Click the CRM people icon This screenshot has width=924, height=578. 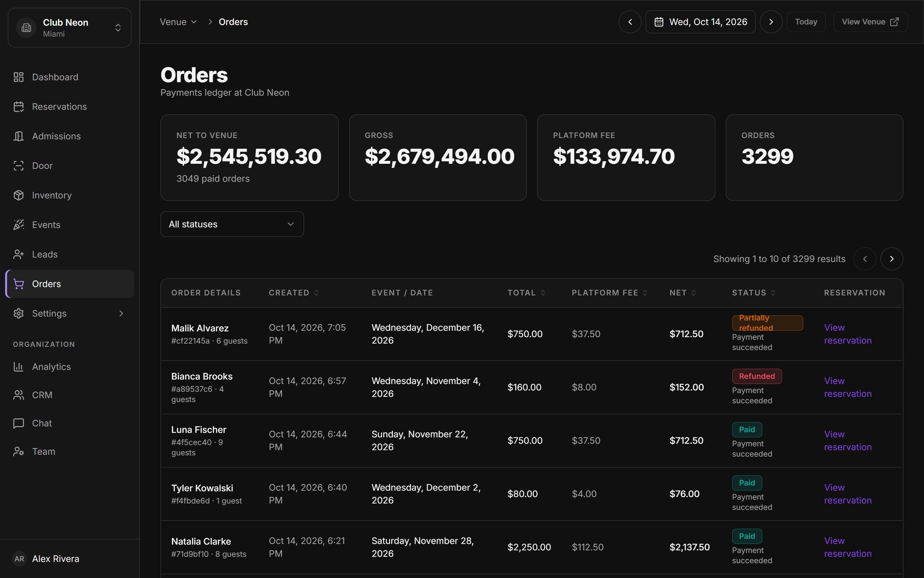18,395
